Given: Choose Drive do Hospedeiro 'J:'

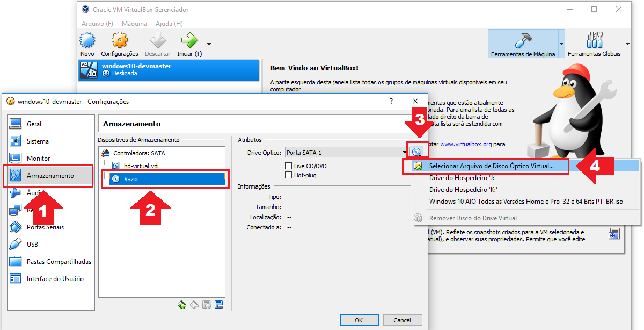Looking at the screenshot, I should [x=526, y=178].
